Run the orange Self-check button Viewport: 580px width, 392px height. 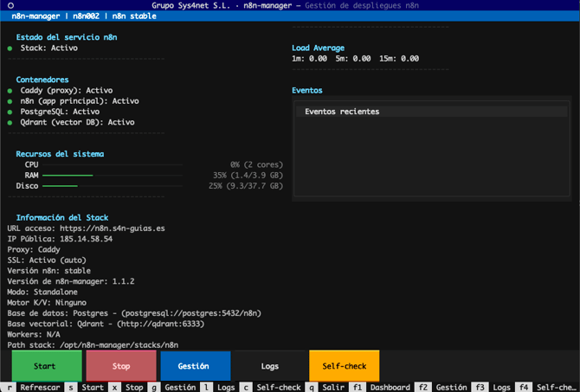pyautogui.click(x=344, y=366)
